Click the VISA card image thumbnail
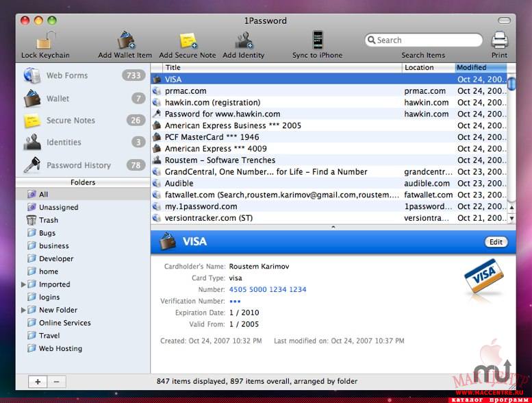The image size is (532, 403). pos(484,276)
